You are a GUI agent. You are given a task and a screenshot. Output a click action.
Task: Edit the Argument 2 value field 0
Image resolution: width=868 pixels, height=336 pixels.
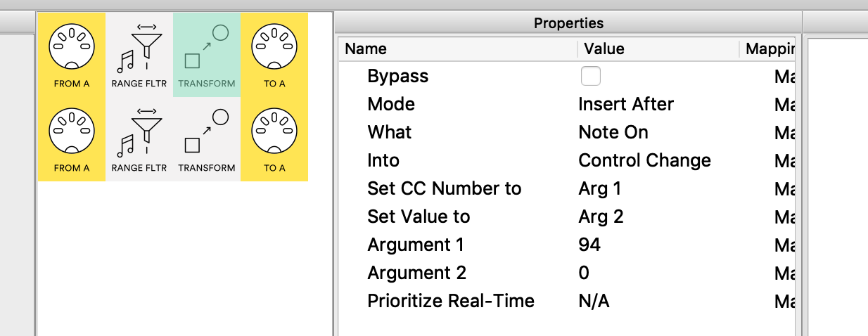(584, 273)
